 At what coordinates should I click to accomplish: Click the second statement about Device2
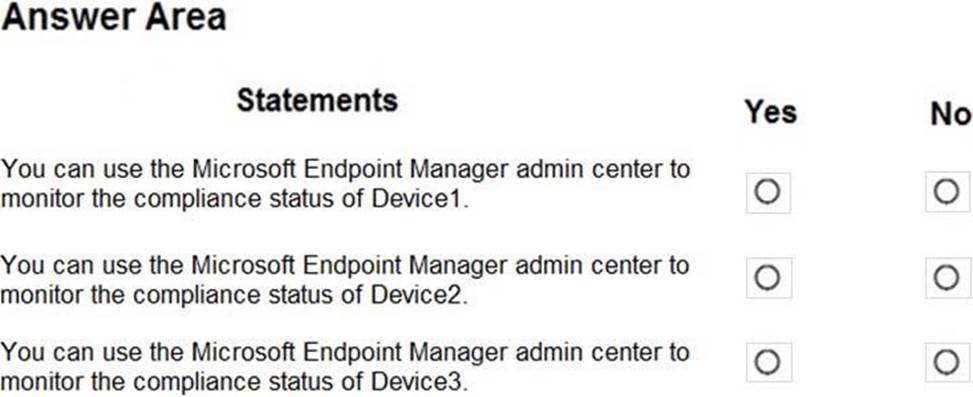[345, 281]
